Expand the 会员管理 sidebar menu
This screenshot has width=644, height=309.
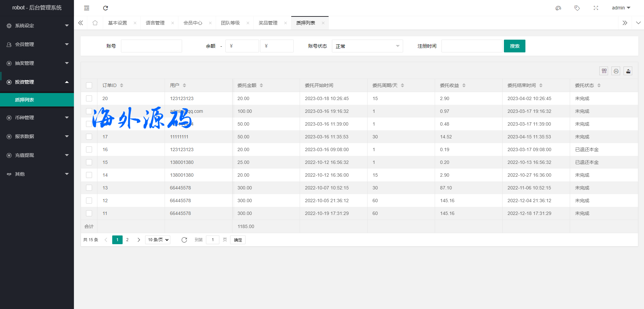coord(37,44)
